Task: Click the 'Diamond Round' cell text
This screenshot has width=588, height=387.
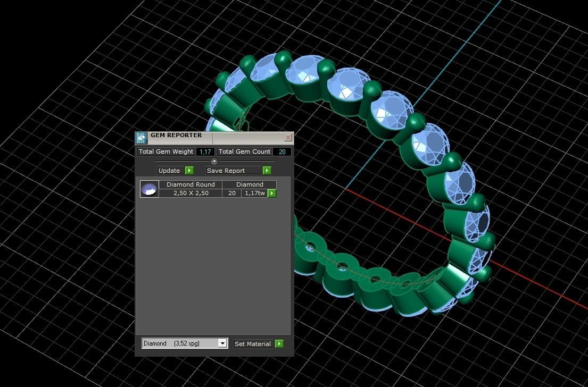Action: tap(191, 184)
